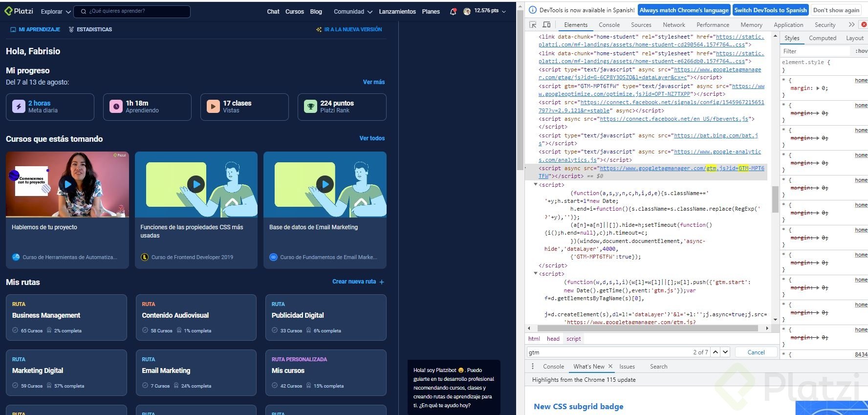Click the Estadísticas medal icon
The image size is (868, 415).
coord(71,29)
